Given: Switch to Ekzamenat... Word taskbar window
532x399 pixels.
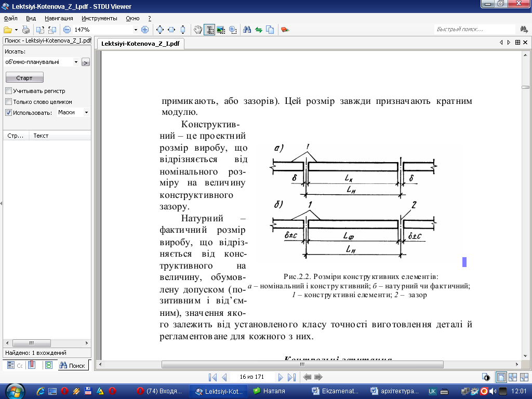Looking at the screenshot, I should click(x=336, y=391).
